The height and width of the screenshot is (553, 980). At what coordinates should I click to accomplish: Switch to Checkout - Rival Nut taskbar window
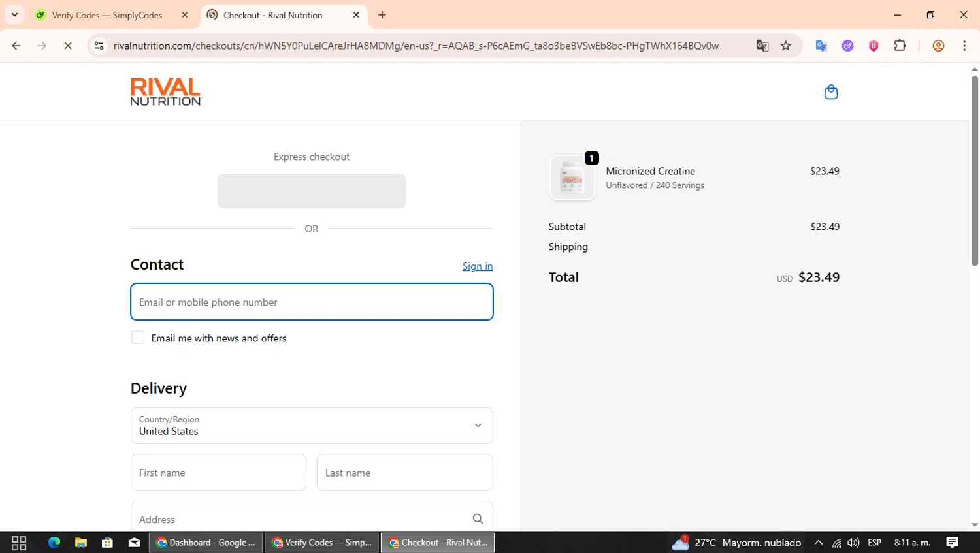click(438, 543)
